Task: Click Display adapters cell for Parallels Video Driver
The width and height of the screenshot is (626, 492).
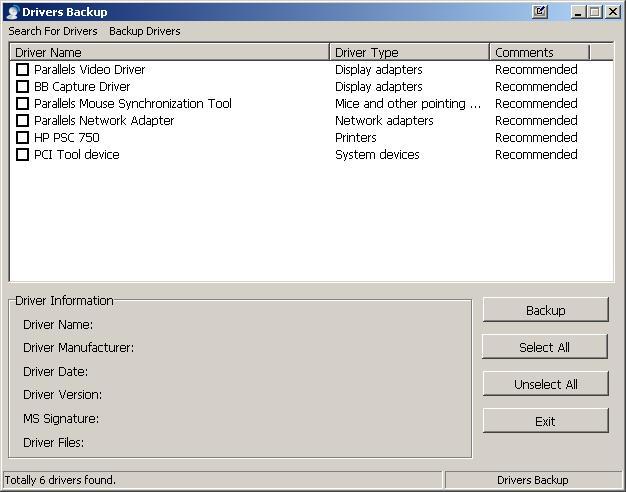Action: point(378,69)
